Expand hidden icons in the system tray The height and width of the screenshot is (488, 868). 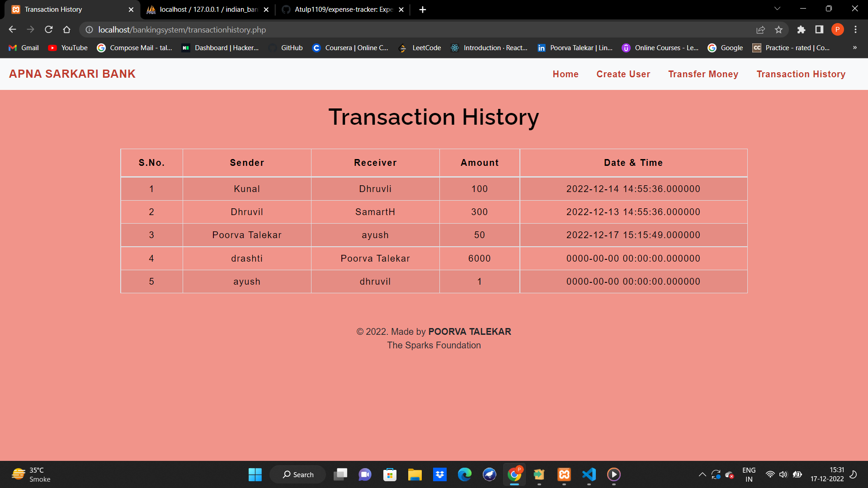click(x=702, y=474)
